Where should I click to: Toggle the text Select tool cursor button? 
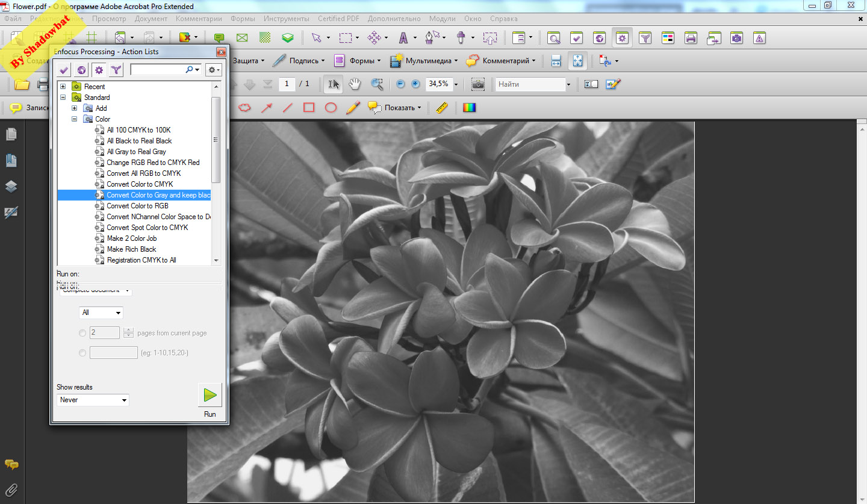point(333,84)
